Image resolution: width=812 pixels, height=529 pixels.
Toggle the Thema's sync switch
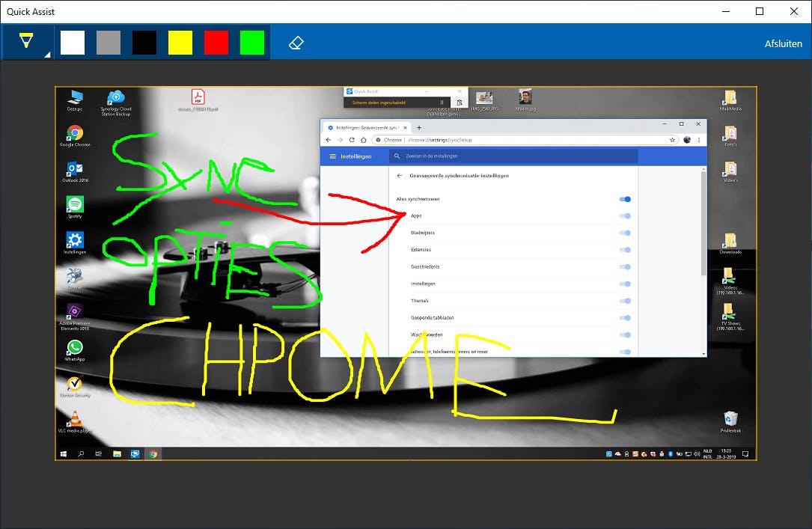point(625,301)
